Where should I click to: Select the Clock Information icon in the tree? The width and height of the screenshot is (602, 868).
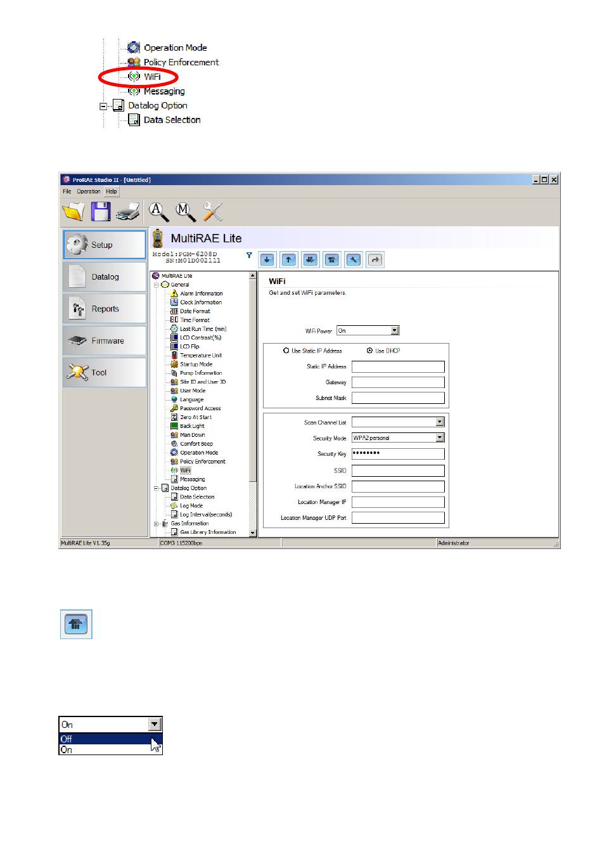174,302
